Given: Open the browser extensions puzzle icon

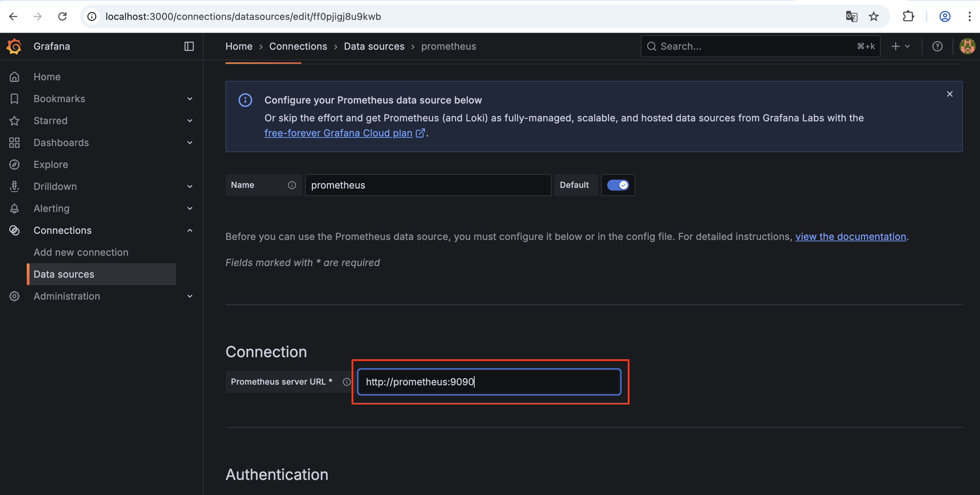Looking at the screenshot, I should [x=908, y=16].
